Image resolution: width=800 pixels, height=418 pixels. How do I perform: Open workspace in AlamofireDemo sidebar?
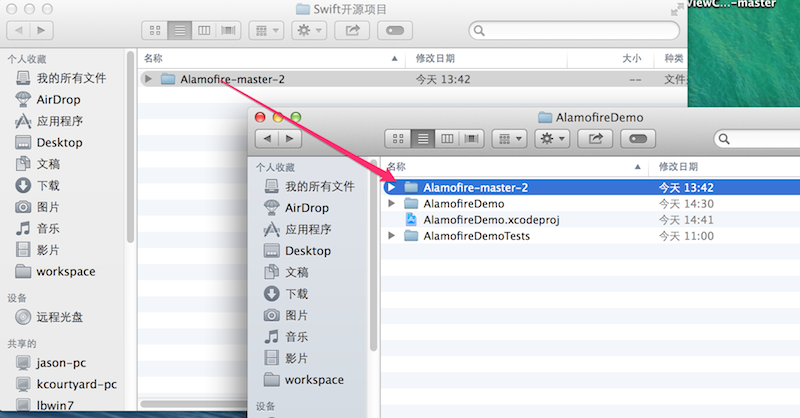(304, 379)
